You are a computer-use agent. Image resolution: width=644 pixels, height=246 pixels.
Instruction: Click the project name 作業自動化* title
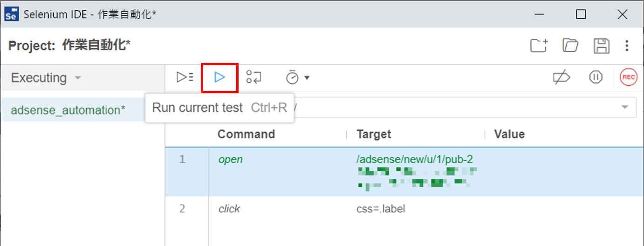pyautogui.click(x=96, y=46)
